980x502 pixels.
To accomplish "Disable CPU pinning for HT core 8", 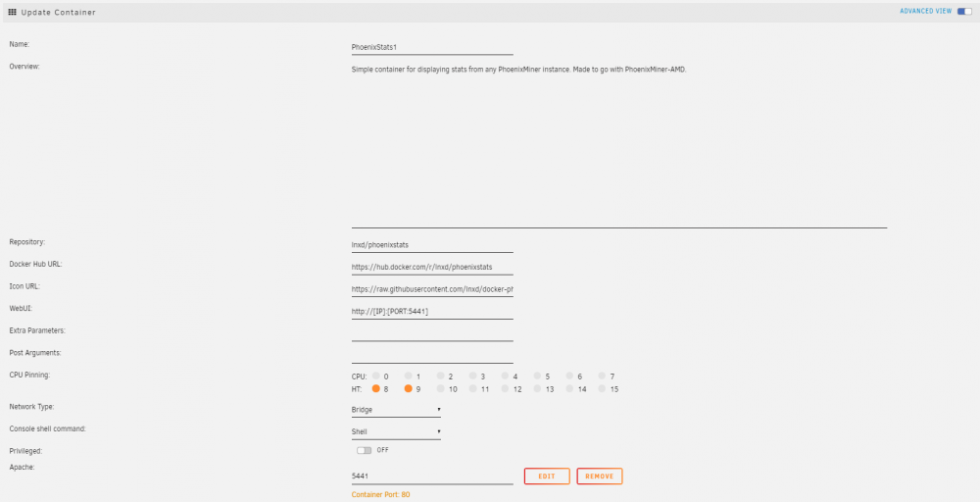I will (x=376, y=389).
